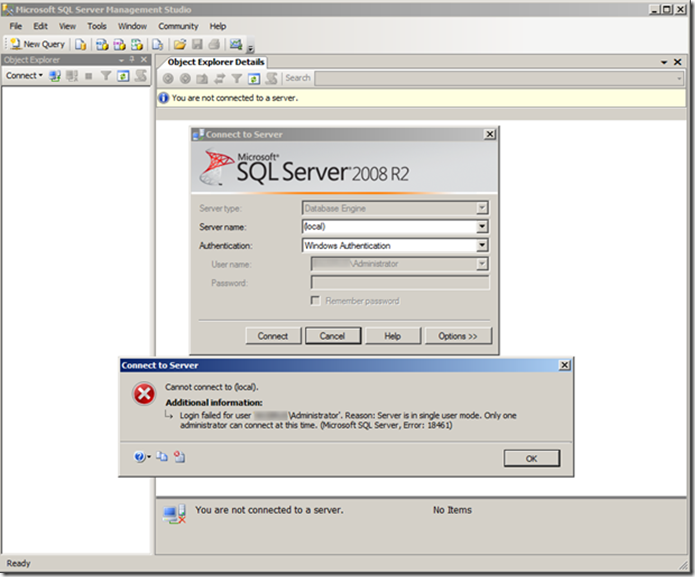The image size is (695, 577).
Task: Click the Help button in Connect to Server
Action: (392, 336)
